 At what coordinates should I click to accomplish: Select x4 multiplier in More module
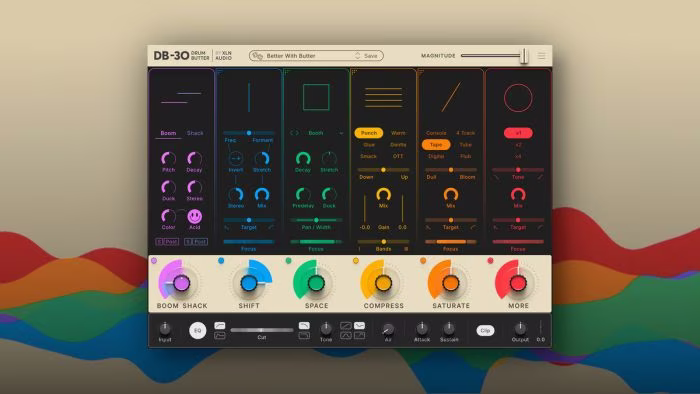pos(518,156)
